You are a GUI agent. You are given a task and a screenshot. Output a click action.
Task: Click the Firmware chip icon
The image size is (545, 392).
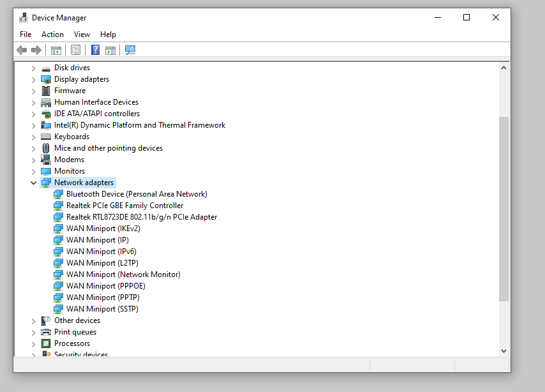coord(46,91)
